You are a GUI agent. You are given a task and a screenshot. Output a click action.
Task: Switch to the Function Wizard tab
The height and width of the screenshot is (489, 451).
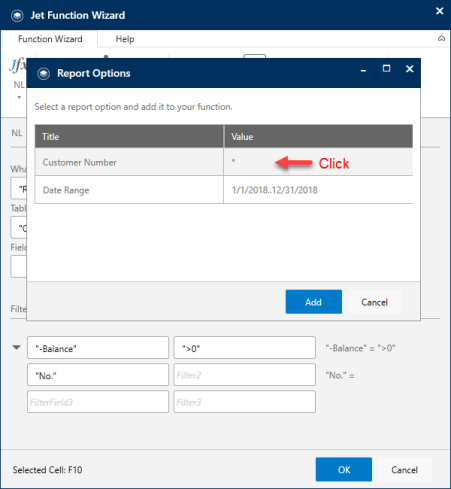[50, 39]
